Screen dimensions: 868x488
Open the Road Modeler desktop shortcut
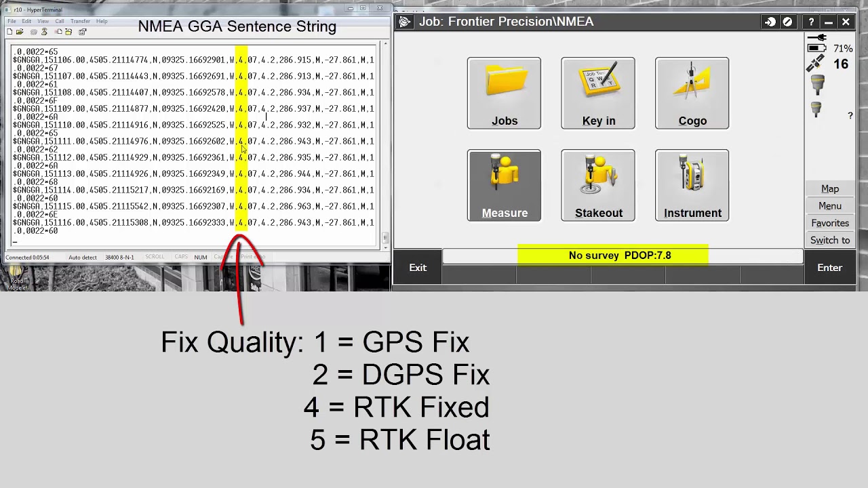coord(16,278)
